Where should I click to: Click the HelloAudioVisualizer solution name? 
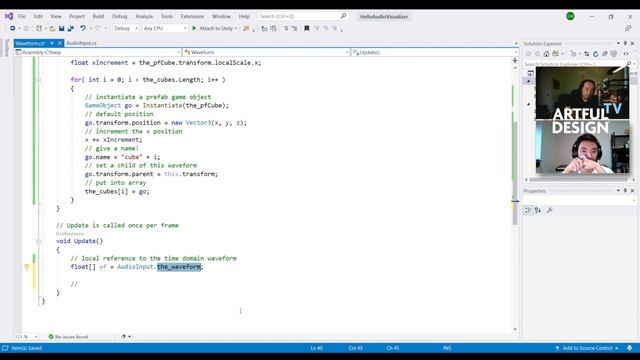(384, 16)
